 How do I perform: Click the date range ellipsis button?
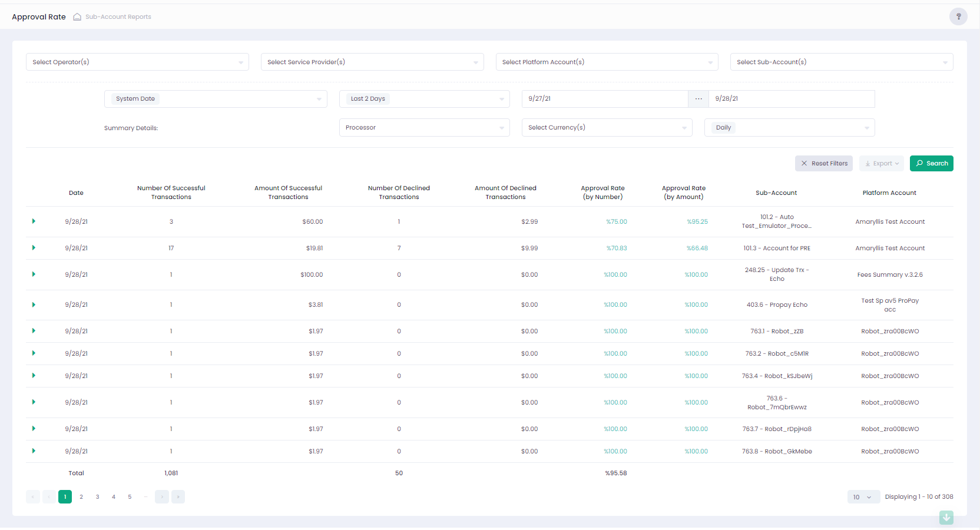click(x=698, y=99)
